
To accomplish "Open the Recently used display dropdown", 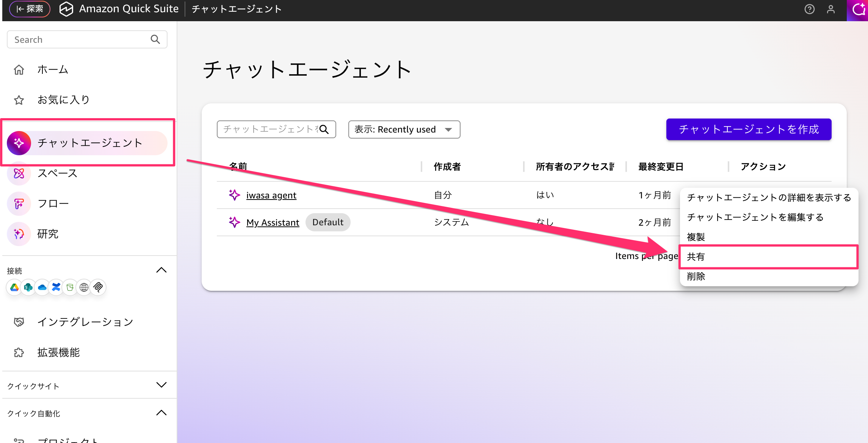I will (404, 129).
